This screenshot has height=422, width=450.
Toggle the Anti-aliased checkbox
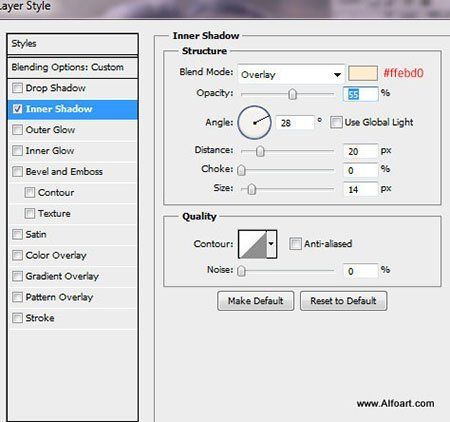pyautogui.click(x=295, y=244)
